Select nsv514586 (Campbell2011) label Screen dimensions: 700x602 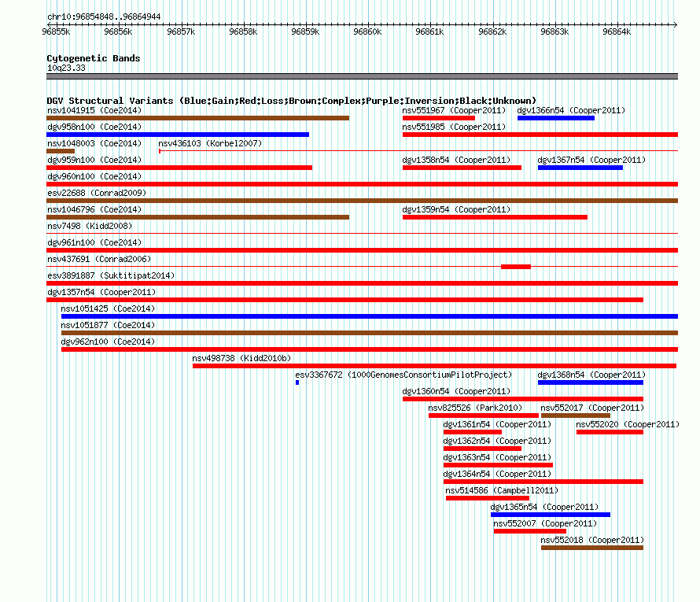click(502, 490)
